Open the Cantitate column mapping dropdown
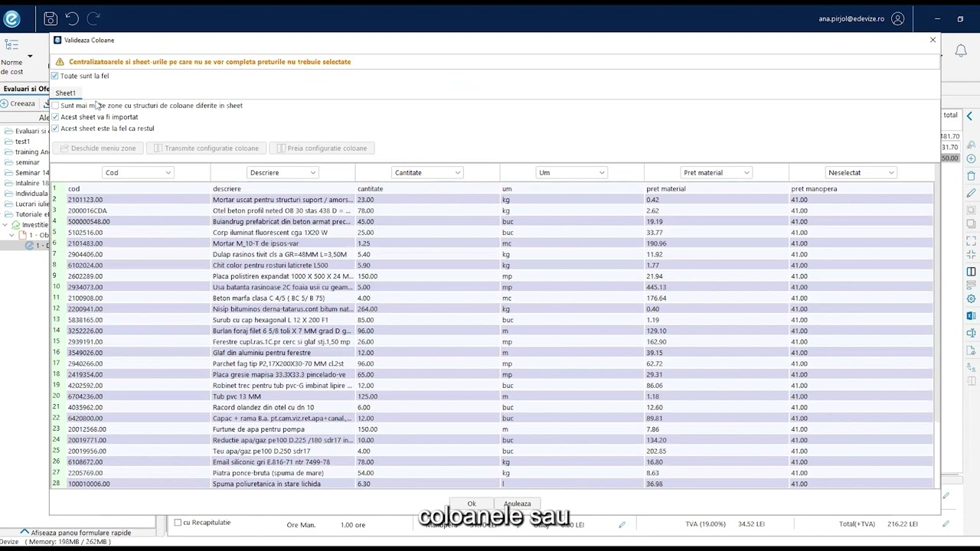980x551 pixels. pos(427,173)
